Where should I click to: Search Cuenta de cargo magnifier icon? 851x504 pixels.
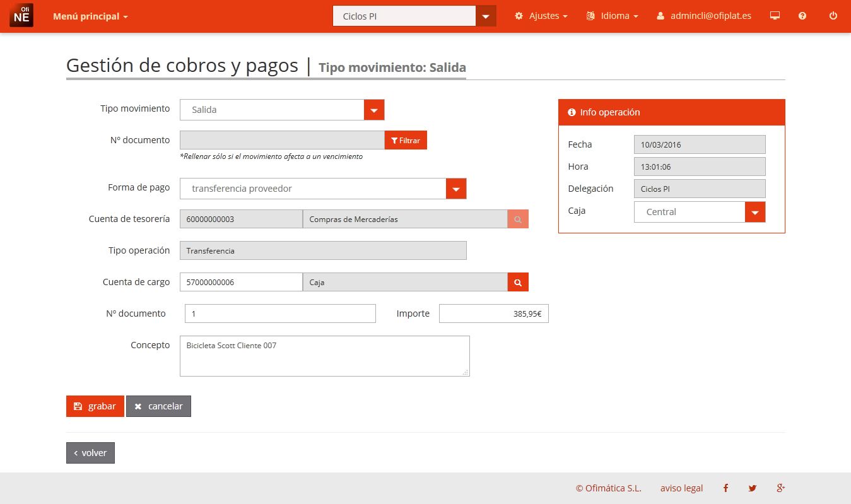[518, 282]
